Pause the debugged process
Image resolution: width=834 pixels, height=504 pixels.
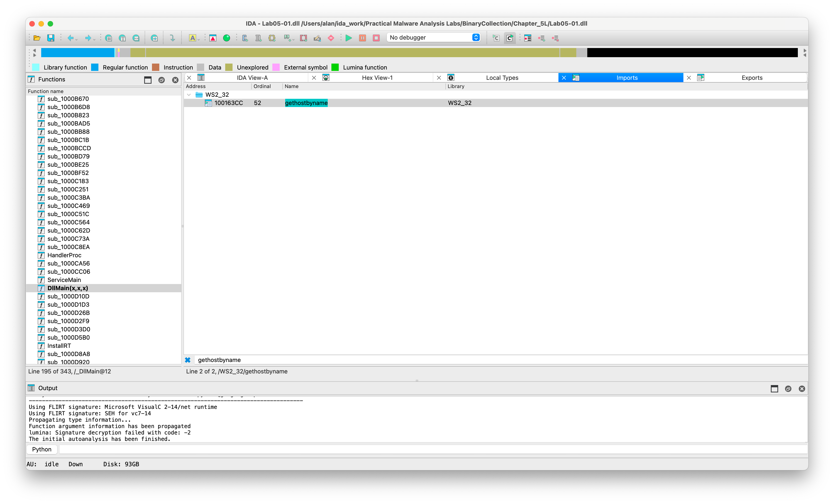click(x=363, y=38)
